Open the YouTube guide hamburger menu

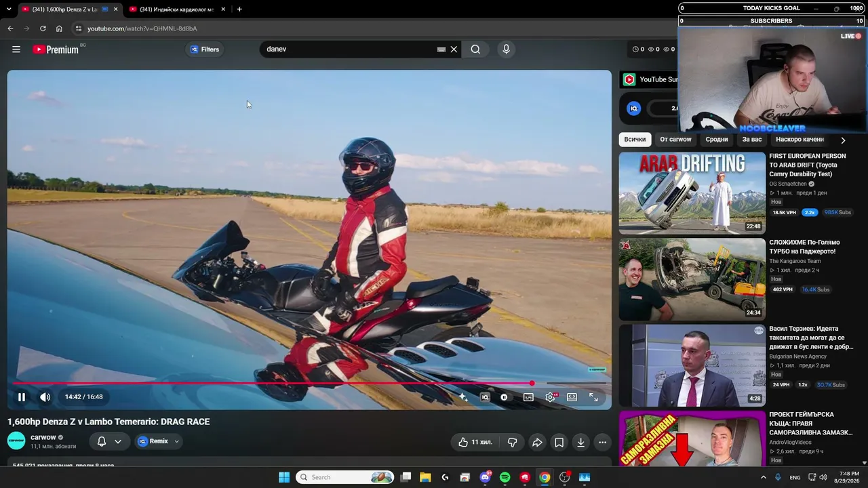16,49
